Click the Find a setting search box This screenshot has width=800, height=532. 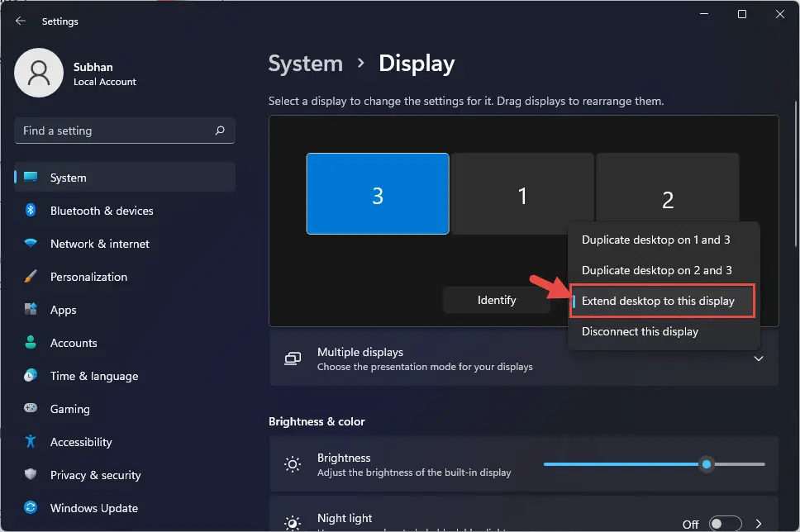coord(125,131)
